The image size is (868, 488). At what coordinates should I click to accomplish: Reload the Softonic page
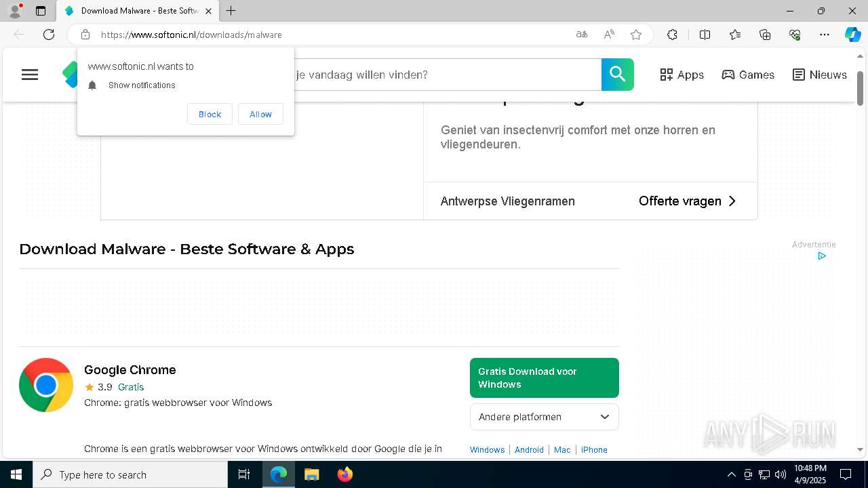(49, 35)
